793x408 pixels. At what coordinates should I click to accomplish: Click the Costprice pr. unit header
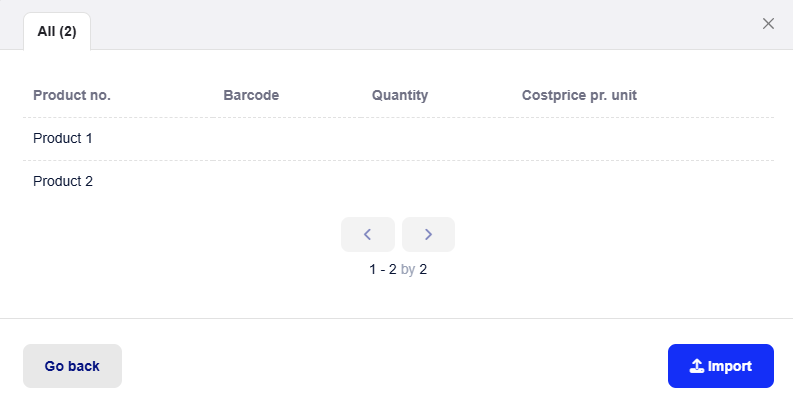(579, 95)
